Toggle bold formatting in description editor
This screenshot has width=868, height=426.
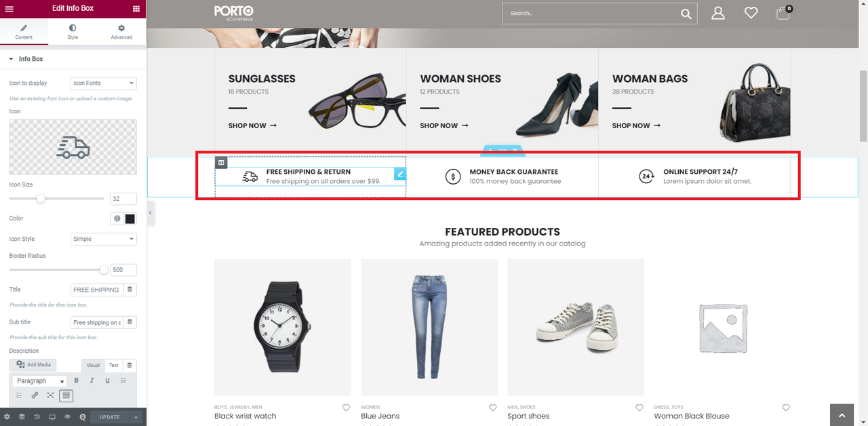click(x=76, y=381)
